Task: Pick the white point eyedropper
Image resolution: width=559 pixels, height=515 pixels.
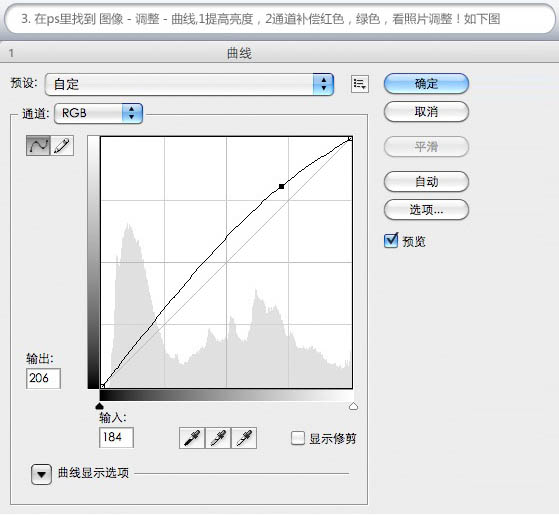Action: pyautogui.click(x=244, y=438)
